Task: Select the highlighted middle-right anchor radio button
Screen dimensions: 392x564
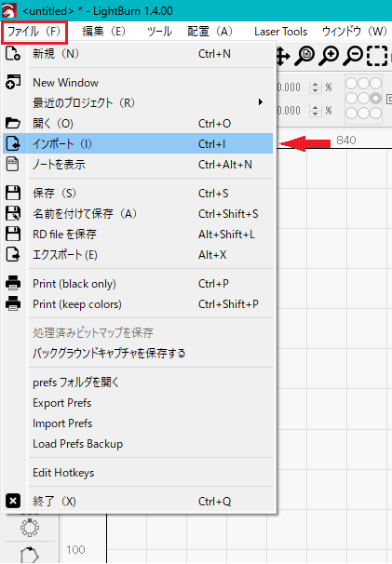Action: [x=376, y=99]
